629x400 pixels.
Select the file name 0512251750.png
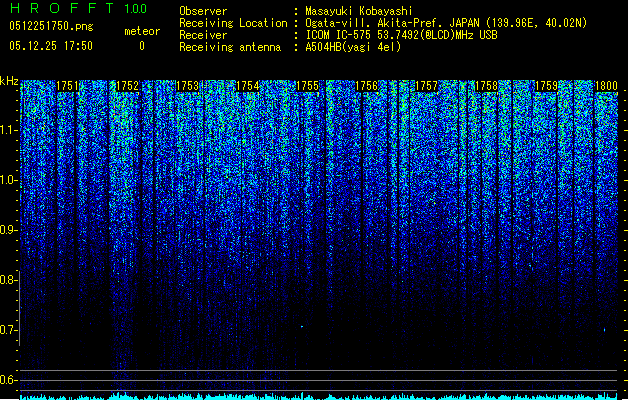tap(51, 26)
